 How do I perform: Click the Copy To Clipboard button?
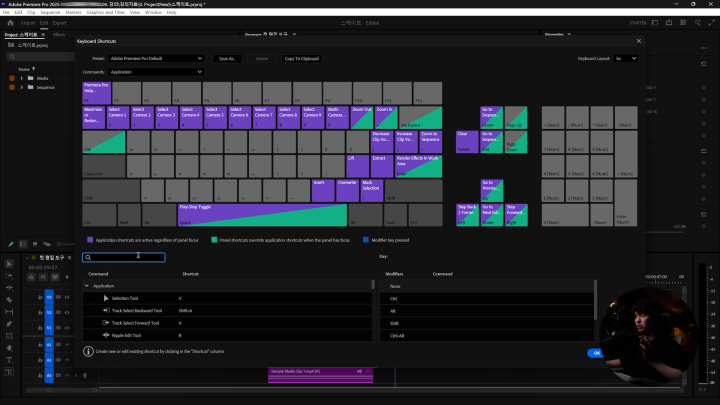(301, 59)
